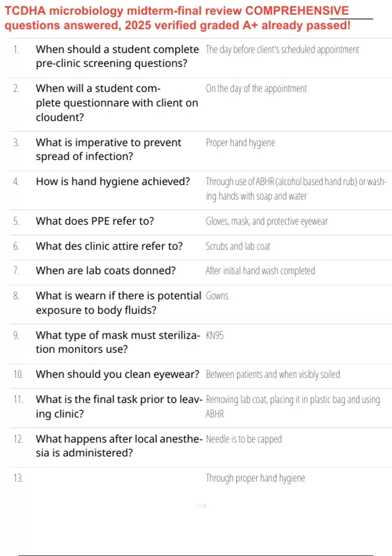Screen dimensions: 392x556
Task: Select the answer 'Needle is to be capped'
Action: pyautogui.click(x=244, y=439)
